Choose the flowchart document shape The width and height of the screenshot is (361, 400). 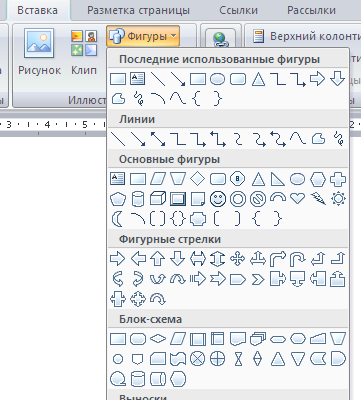pyautogui.click(x=238, y=339)
